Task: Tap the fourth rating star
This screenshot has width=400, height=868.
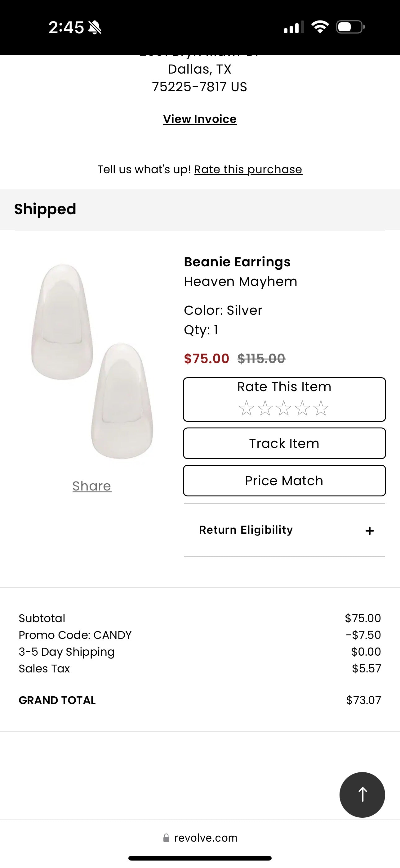Action: pyautogui.click(x=302, y=408)
